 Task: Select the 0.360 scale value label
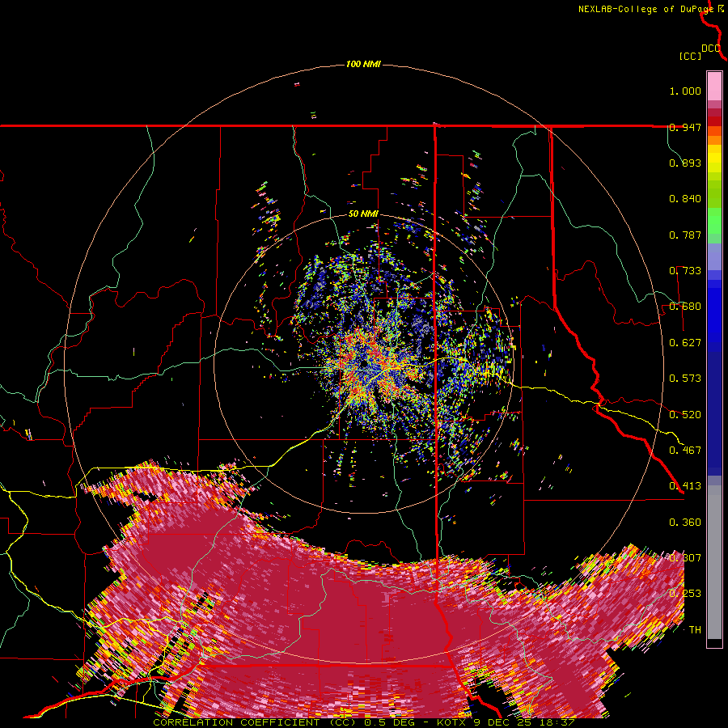pos(685,522)
